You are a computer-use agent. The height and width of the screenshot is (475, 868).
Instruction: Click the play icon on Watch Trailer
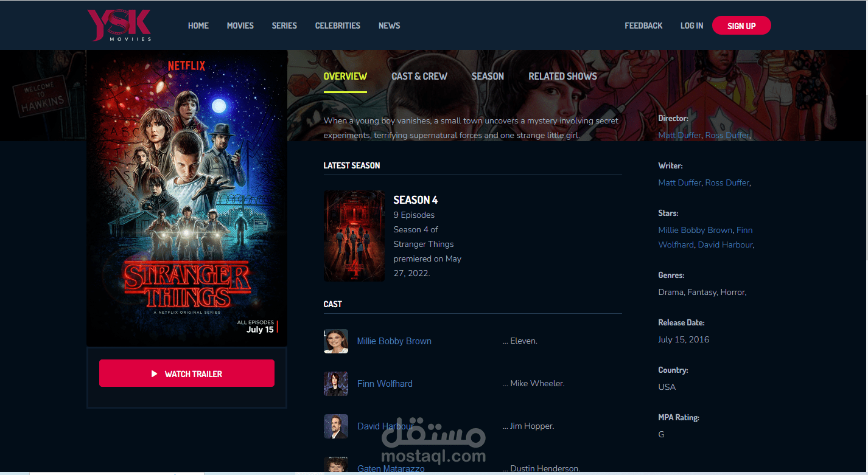155,373
